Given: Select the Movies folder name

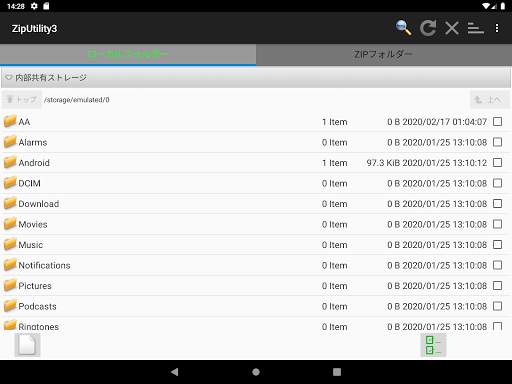Looking at the screenshot, I should click(x=33, y=224).
